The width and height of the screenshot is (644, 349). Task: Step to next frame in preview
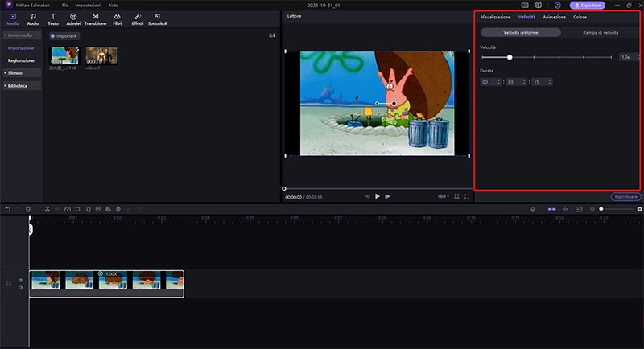pos(387,196)
